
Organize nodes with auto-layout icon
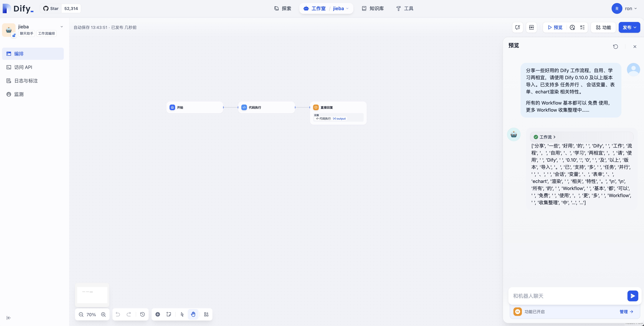[x=206, y=315]
